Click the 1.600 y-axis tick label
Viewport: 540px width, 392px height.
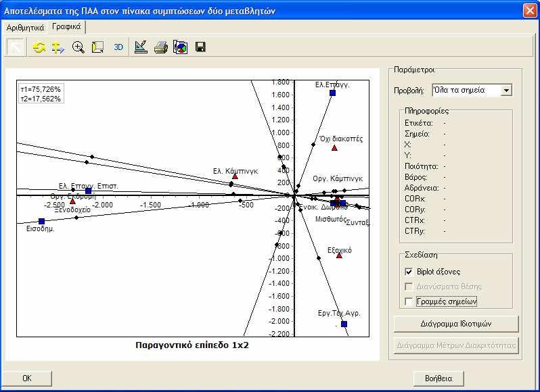tap(281, 95)
